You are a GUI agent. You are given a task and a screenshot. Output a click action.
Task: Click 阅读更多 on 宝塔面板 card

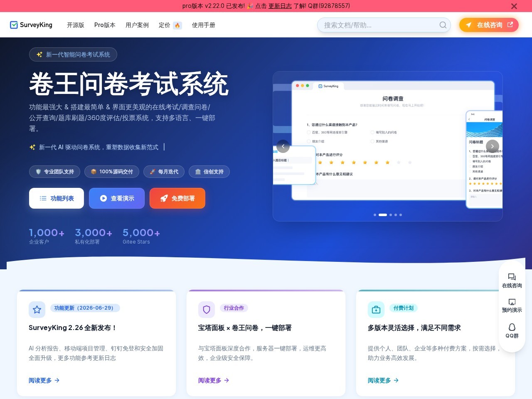pyautogui.click(x=214, y=380)
